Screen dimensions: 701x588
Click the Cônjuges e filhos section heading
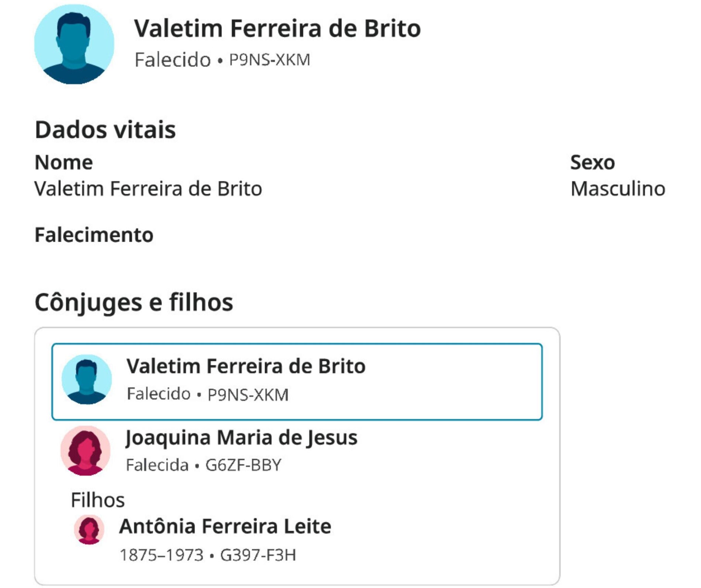point(134,302)
